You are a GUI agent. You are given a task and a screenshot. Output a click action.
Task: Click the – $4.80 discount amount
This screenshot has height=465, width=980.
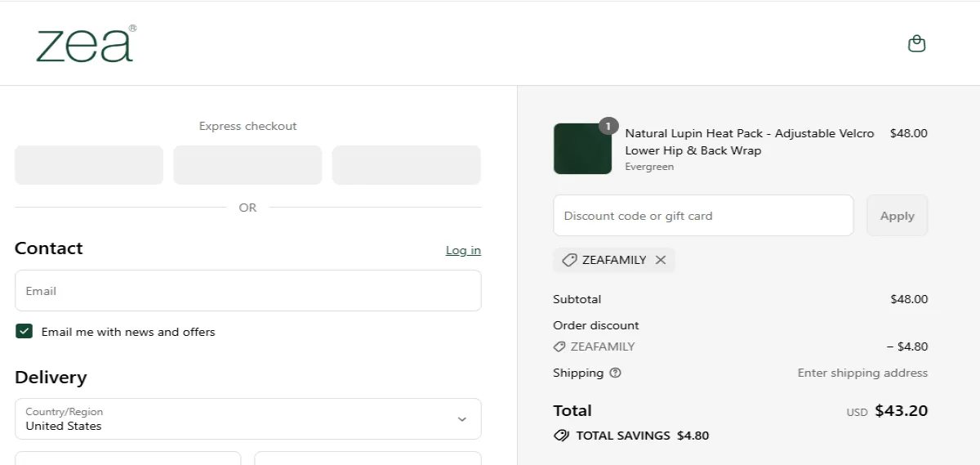pos(907,347)
